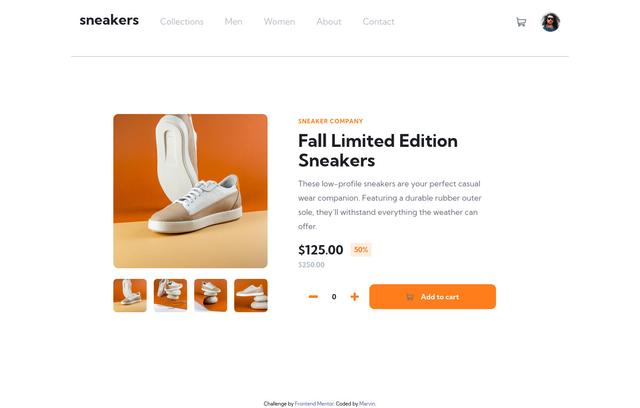Click the quantity value field
640x408 pixels.
pyautogui.click(x=334, y=297)
